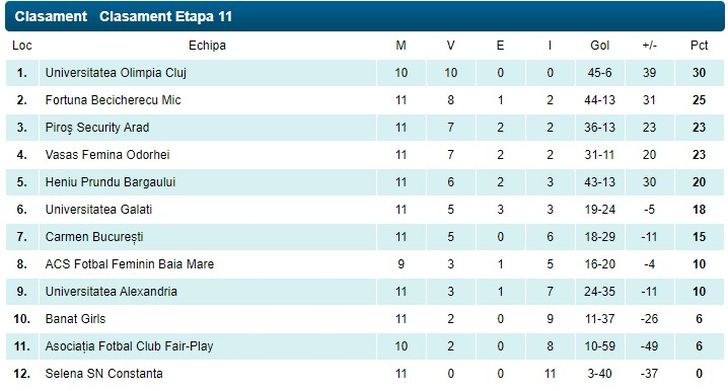Open Vasas Femina Odorhei team entry
Image resolution: width=728 pixels, height=391 pixels.
tap(107, 155)
